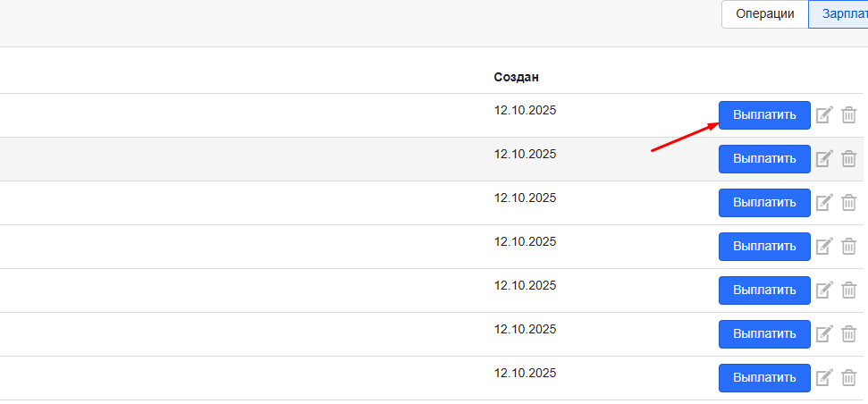Delete the second row payroll entry
Image resolution: width=868 pixels, height=404 pixels.
(849, 159)
